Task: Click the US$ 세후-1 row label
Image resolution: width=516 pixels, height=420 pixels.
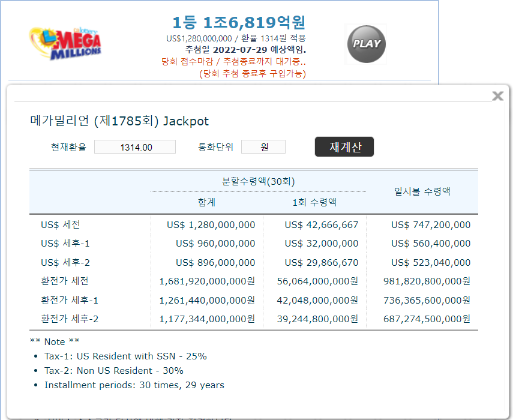Action: click(65, 244)
